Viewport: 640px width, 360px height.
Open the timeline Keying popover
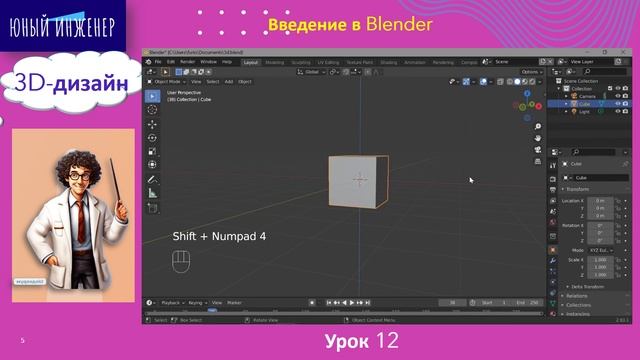click(x=198, y=303)
